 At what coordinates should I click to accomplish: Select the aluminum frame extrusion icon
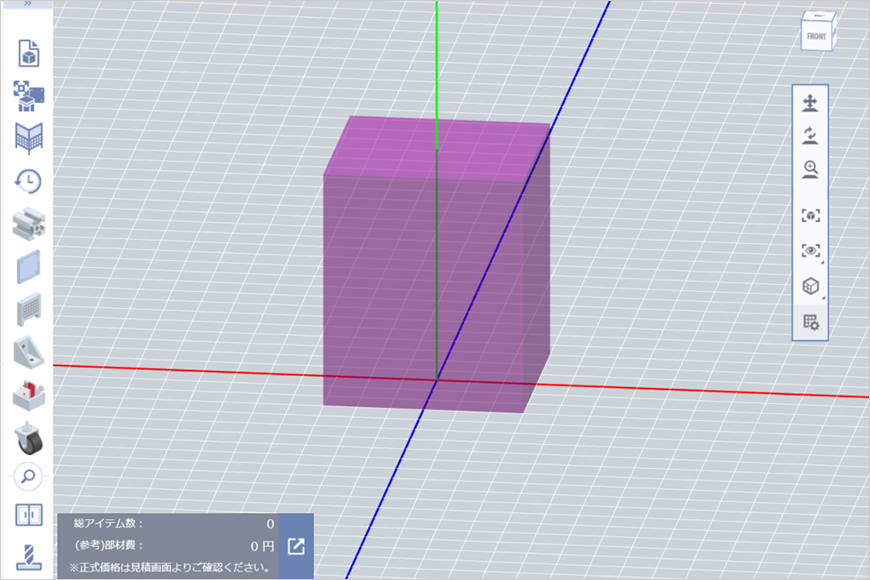29,224
